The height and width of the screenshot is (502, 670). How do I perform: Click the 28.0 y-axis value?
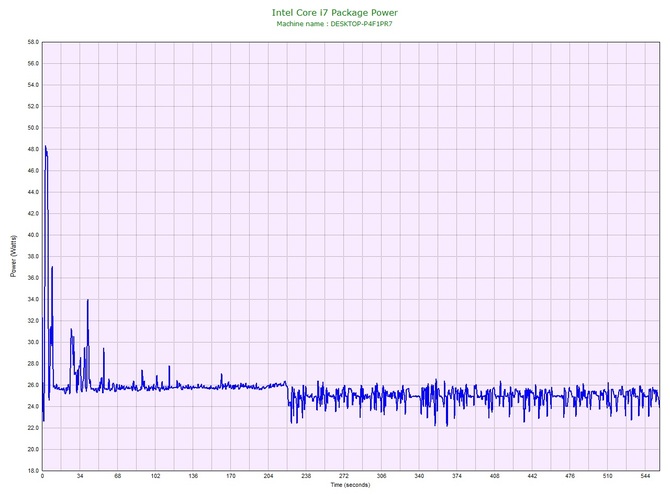pyautogui.click(x=33, y=364)
